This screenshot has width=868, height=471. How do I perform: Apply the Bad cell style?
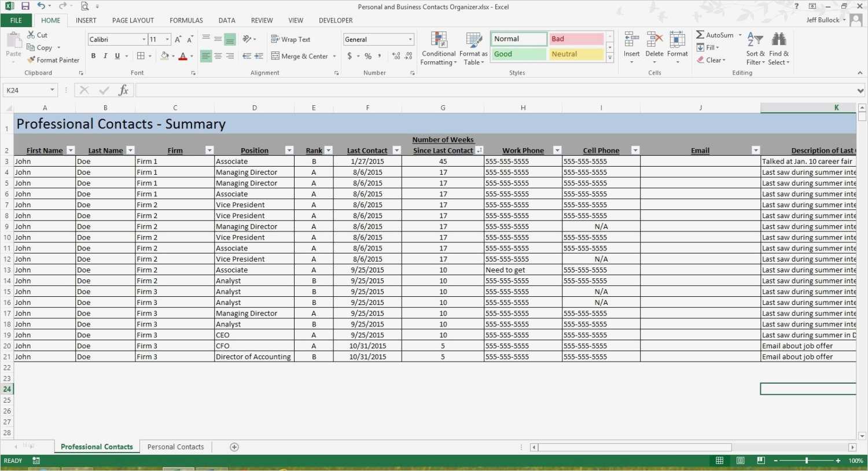pos(576,39)
